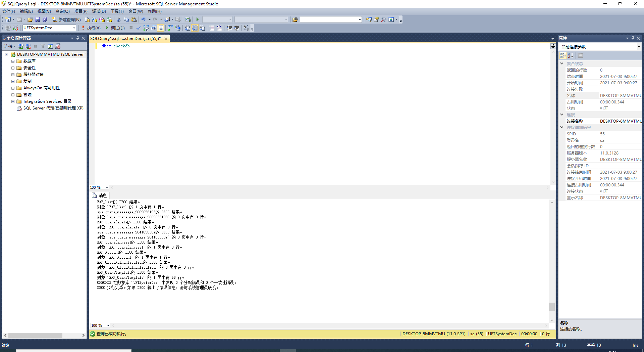The height and width of the screenshot is (352, 644).
Task: Open messages pane zoom 100 % dropdown
Action: [108, 325]
